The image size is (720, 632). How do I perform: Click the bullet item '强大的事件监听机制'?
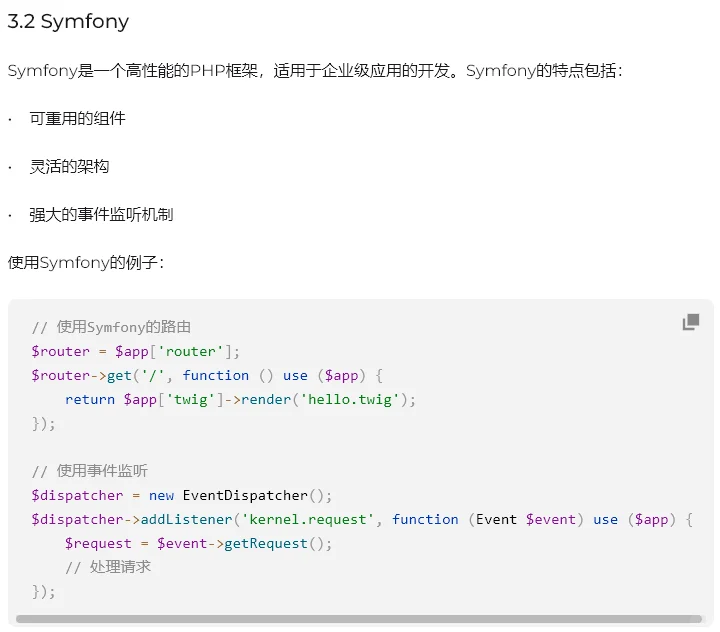[x=101, y=214]
